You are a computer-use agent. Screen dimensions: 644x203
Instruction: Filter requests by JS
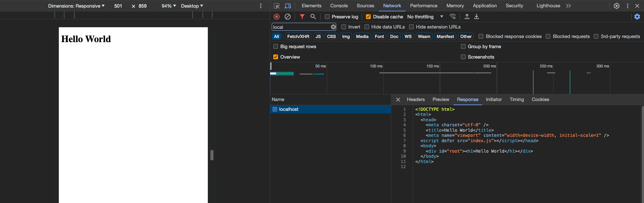[318, 36]
